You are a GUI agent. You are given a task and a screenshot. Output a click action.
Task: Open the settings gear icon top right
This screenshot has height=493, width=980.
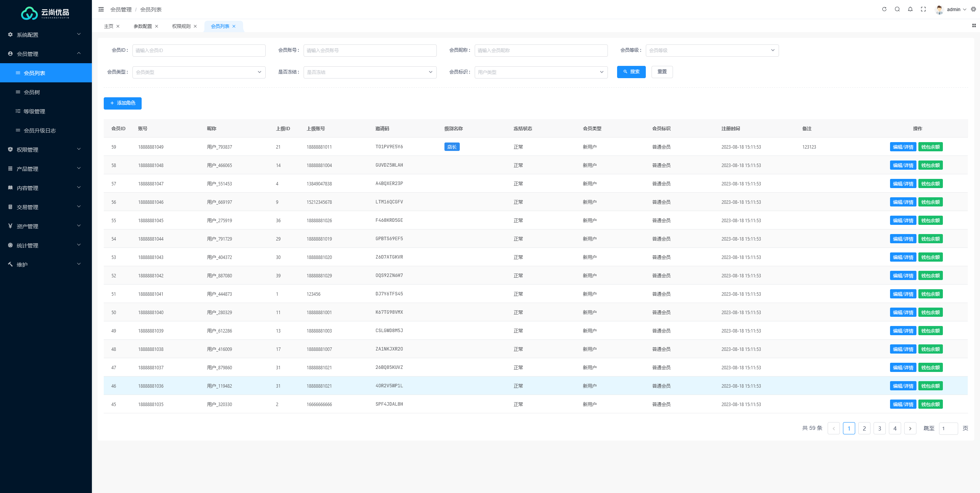(x=973, y=9)
